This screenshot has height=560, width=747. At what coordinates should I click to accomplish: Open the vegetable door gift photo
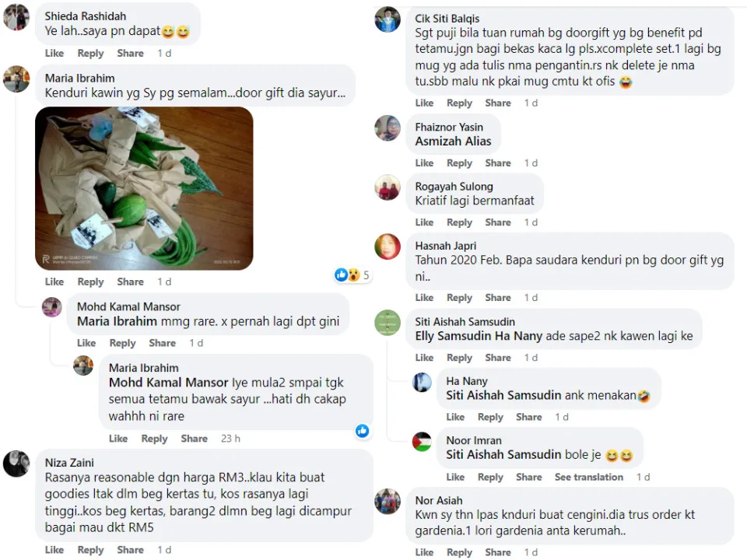pyautogui.click(x=144, y=188)
